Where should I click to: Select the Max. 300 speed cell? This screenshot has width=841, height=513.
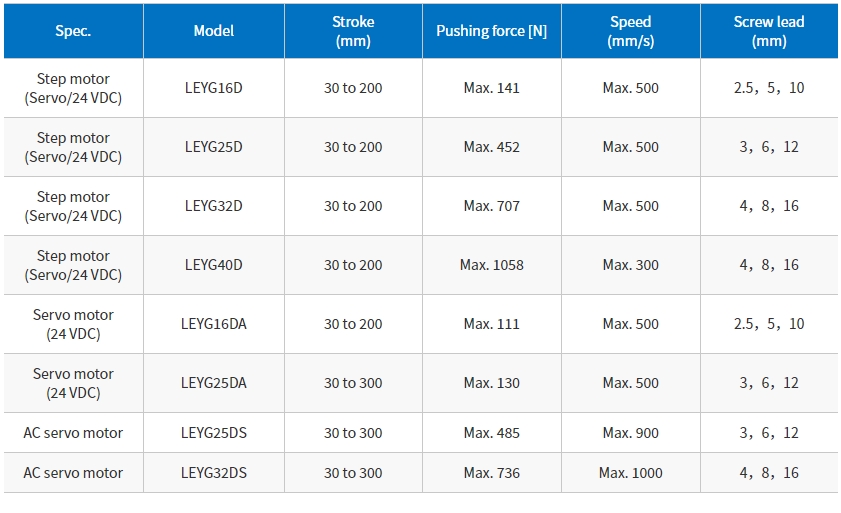[631, 265]
